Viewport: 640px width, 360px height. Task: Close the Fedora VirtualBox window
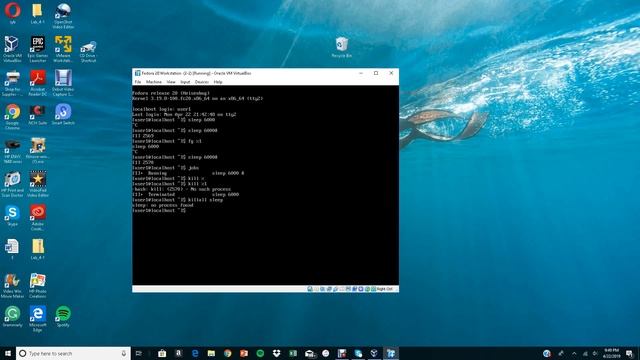click(x=391, y=73)
